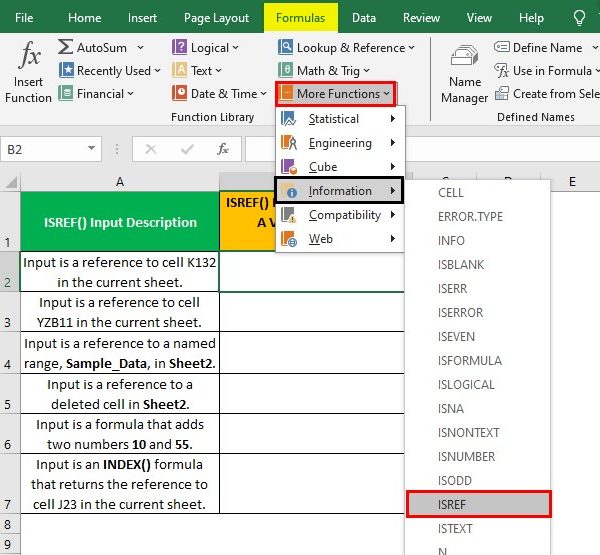This screenshot has height=555, width=600.
Task: Click the Insert Function fx icon
Action: (x=29, y=56)
